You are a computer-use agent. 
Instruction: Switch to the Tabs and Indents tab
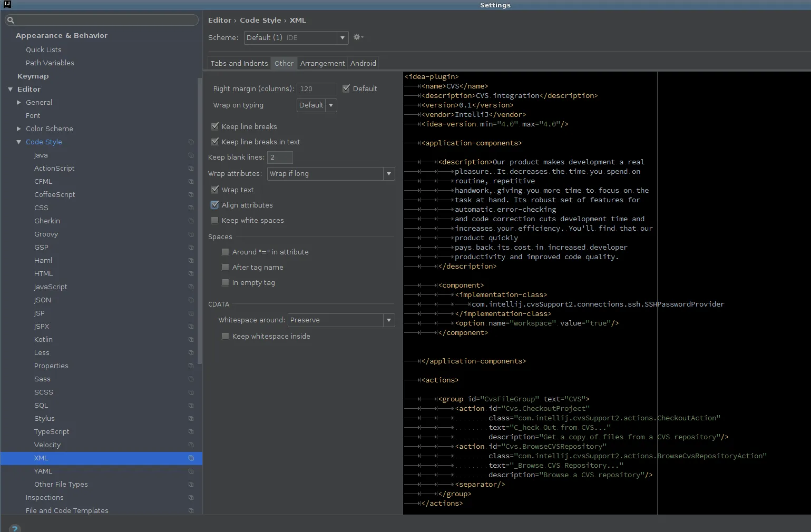coord(239,63)
